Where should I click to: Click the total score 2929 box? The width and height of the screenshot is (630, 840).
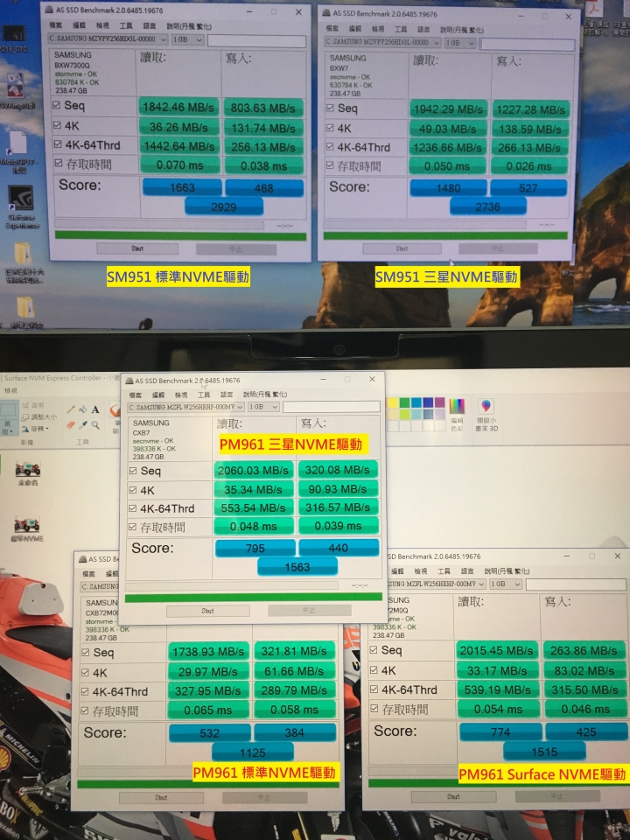[x=224, y=206]
